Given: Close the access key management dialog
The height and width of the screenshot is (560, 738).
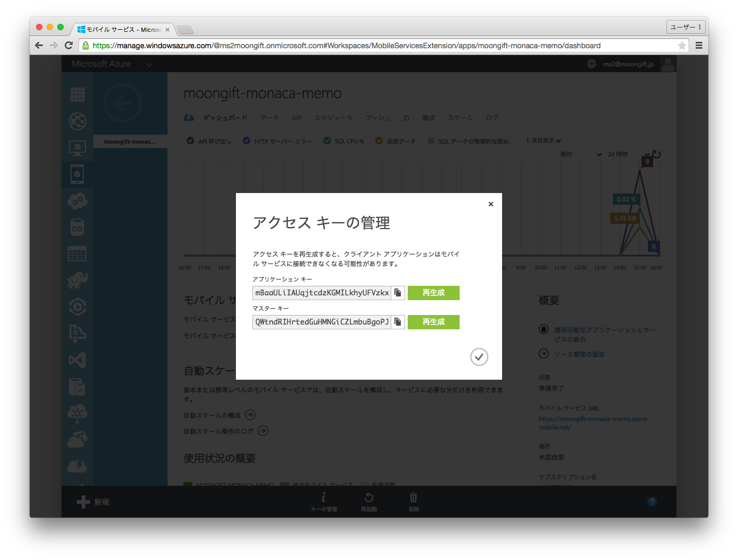Looking at the screenshot, I should coord(491,204).
